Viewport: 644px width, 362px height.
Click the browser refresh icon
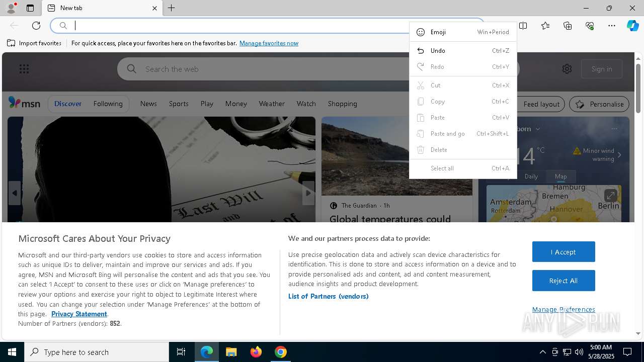pos(36,26)
